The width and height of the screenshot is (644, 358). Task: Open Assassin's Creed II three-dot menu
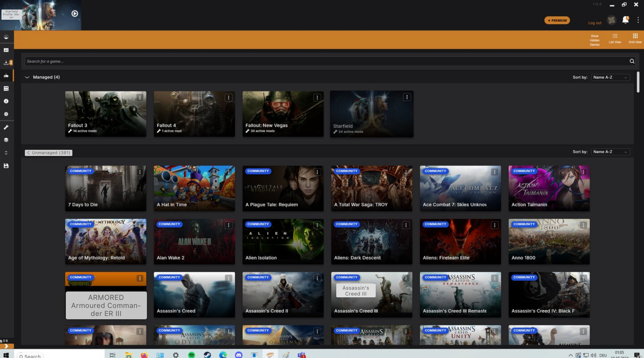tap(317, 278)
